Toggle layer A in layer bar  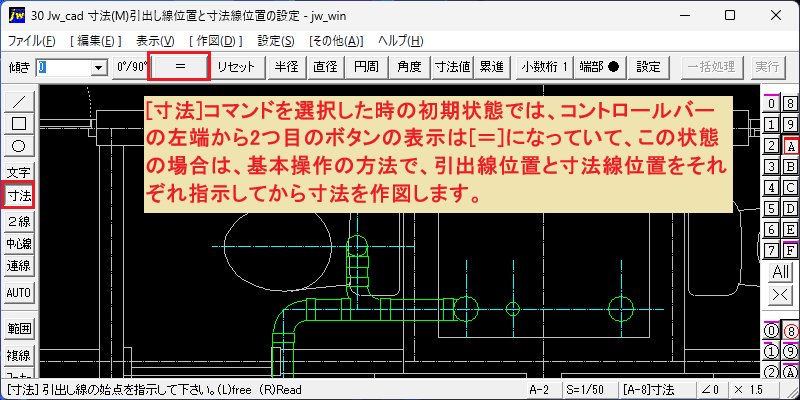tap(790, 146)
